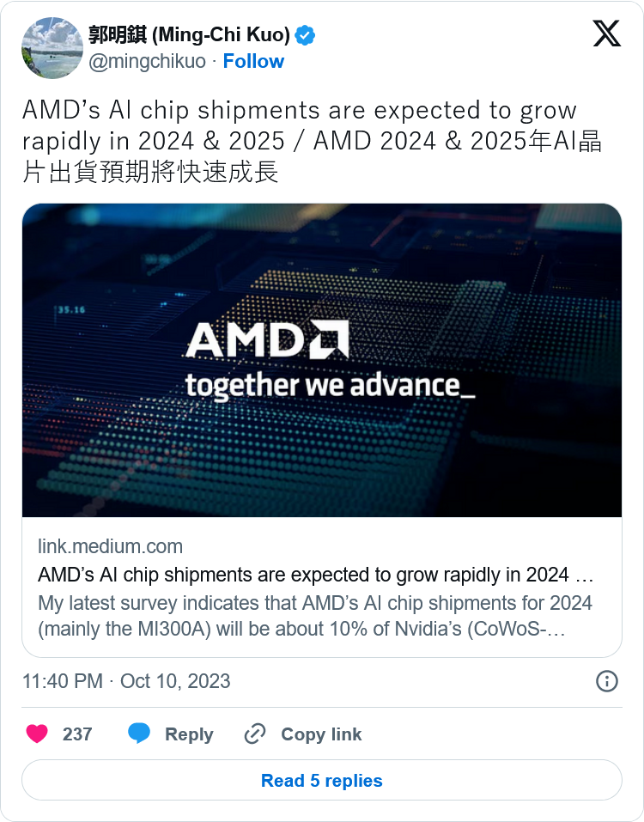
Task: Open the tweet info circle icon
Action: coord(606,681)
